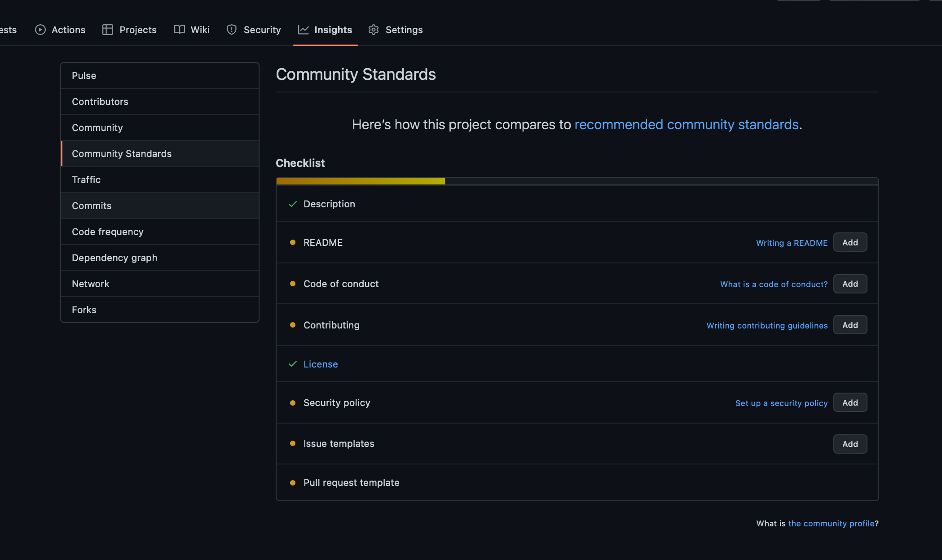Open Set up a security policy link
The width and height of the screenshot is (942, 560).
tap(781, 403)
